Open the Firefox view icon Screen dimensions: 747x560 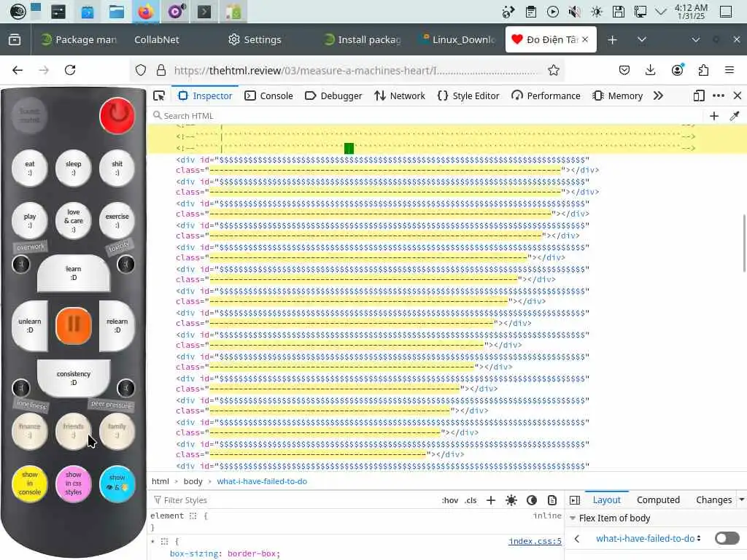pos(15,40)
